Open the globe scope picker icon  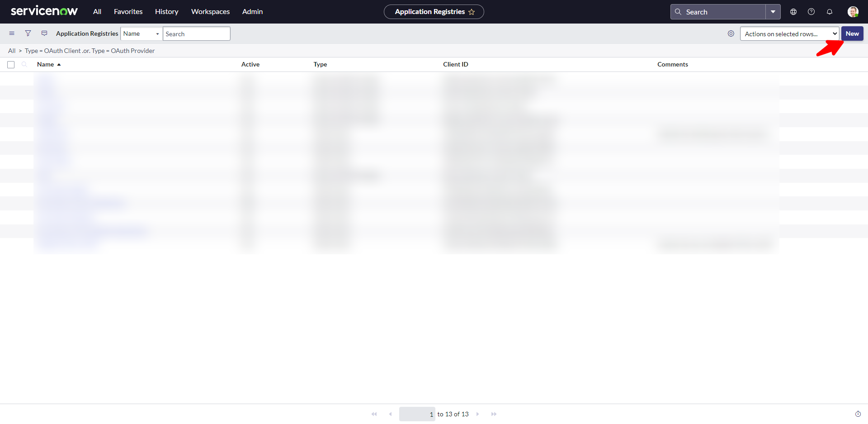(x=793, y=12)
